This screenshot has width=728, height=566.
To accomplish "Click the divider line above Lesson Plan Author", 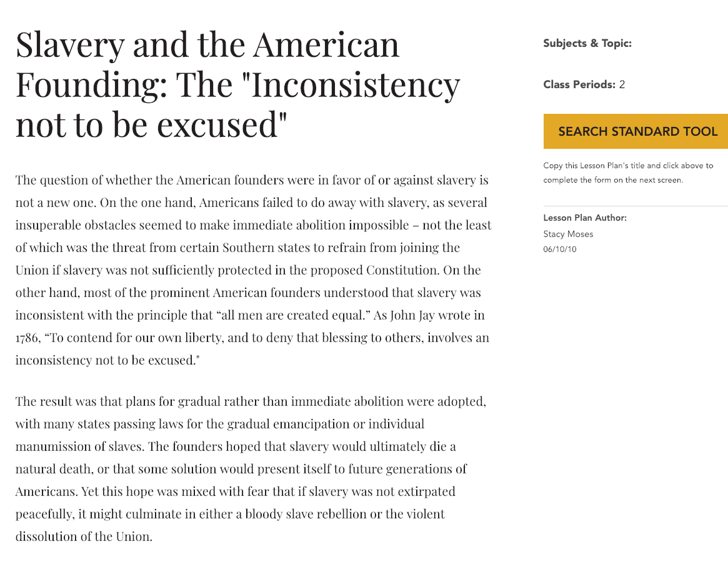I will point(636,203).
